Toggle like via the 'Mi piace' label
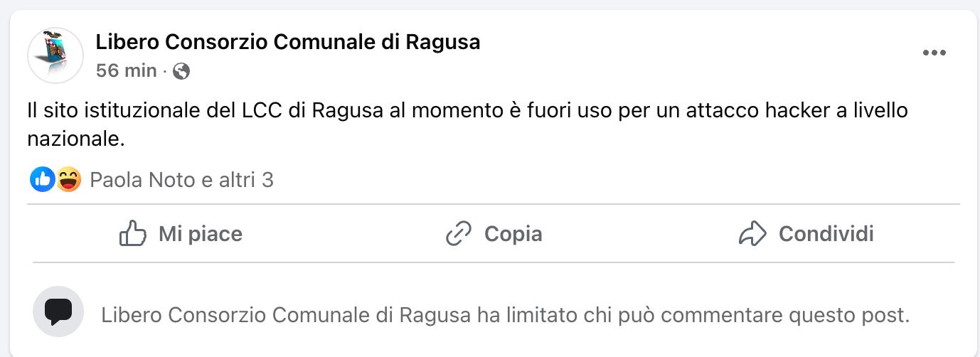The width and height of the screenshot is (980, 357). pyautogui.click(x=201, y=234)
